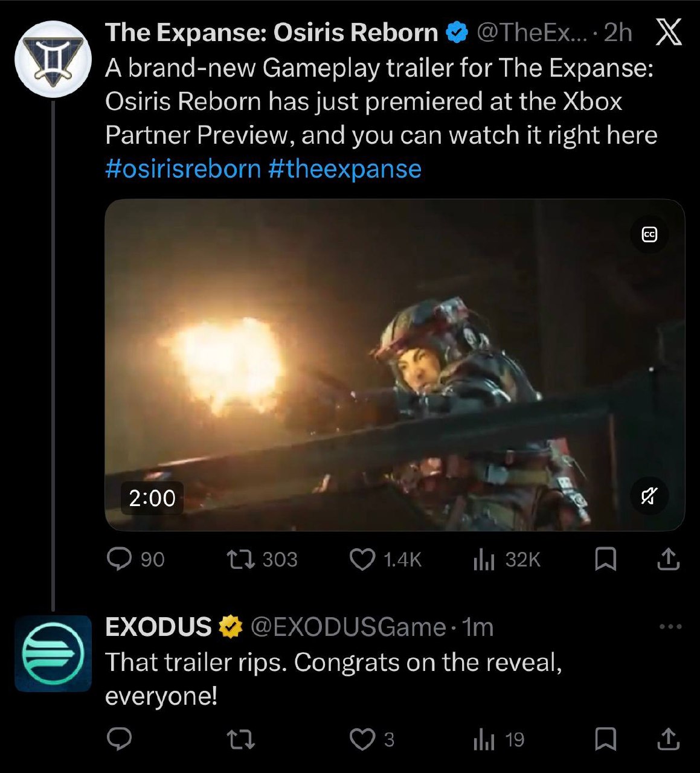This screenshot has height=773, width=700.
Task: Bookmark the Osiris Reborn trailer post
Action: (605, 559)
